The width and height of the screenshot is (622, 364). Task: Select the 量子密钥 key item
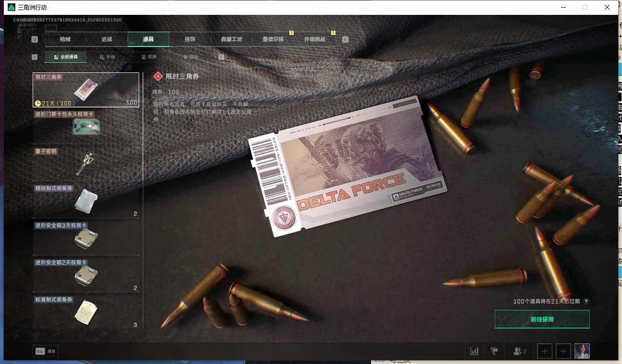[x=86, y=164]
